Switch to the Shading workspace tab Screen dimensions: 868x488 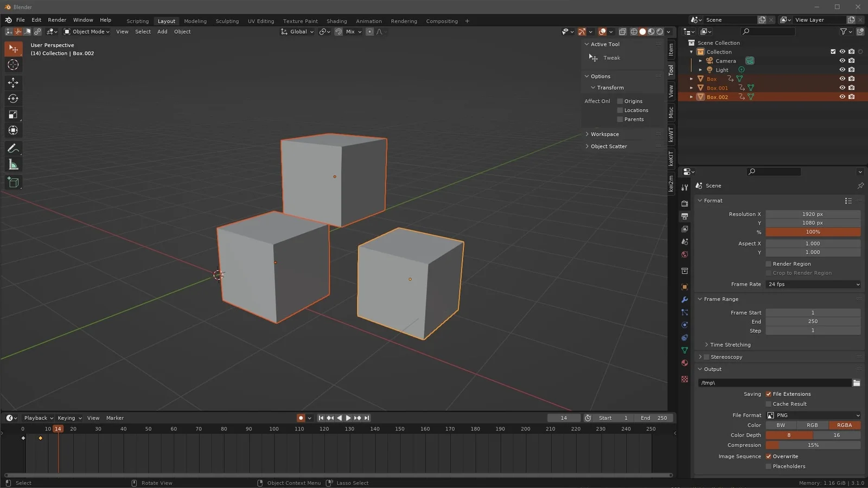(x=337, y=21)
